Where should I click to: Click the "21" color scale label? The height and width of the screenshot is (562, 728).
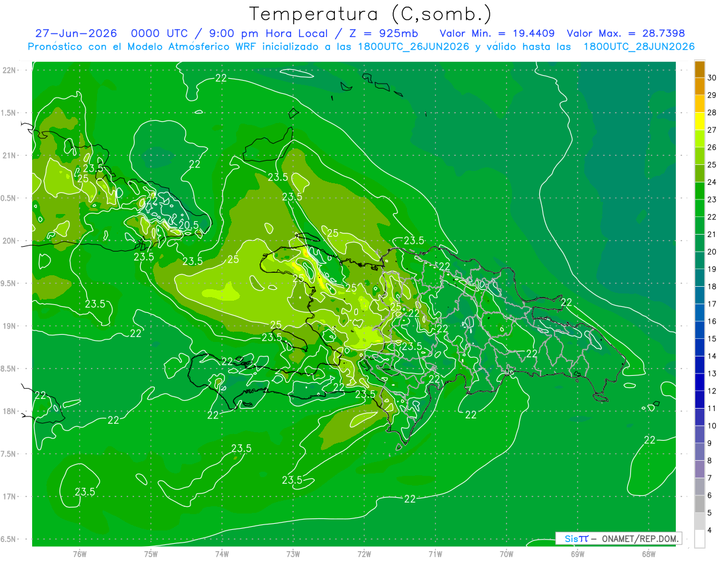pyautogui.click(x=712, y=234)
